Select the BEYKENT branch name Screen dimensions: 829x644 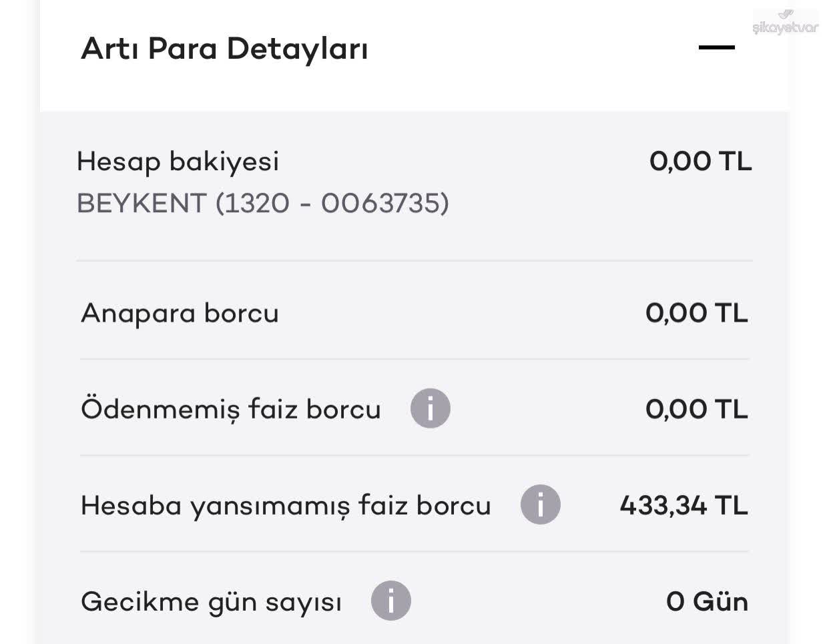tap(142, 203)
